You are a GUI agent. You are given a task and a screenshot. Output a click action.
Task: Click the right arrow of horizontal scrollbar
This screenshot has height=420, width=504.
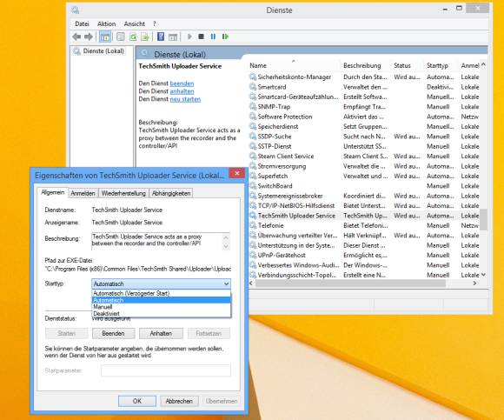[474, 283]
